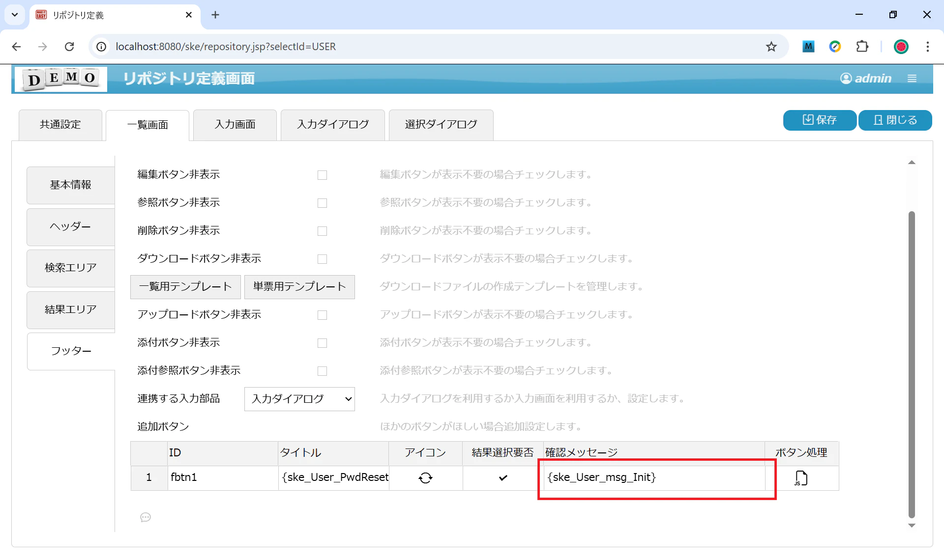The width and height of the screenshot is (944, 560).
Task: Click the colorful circular extension icon
Action: pos(835,47)
